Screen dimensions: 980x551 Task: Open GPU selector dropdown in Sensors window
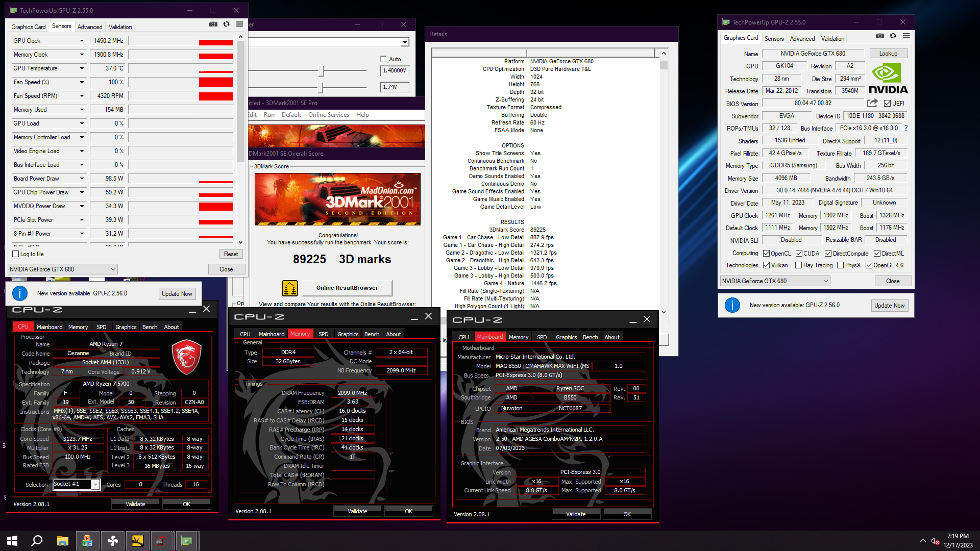point(63,269)
